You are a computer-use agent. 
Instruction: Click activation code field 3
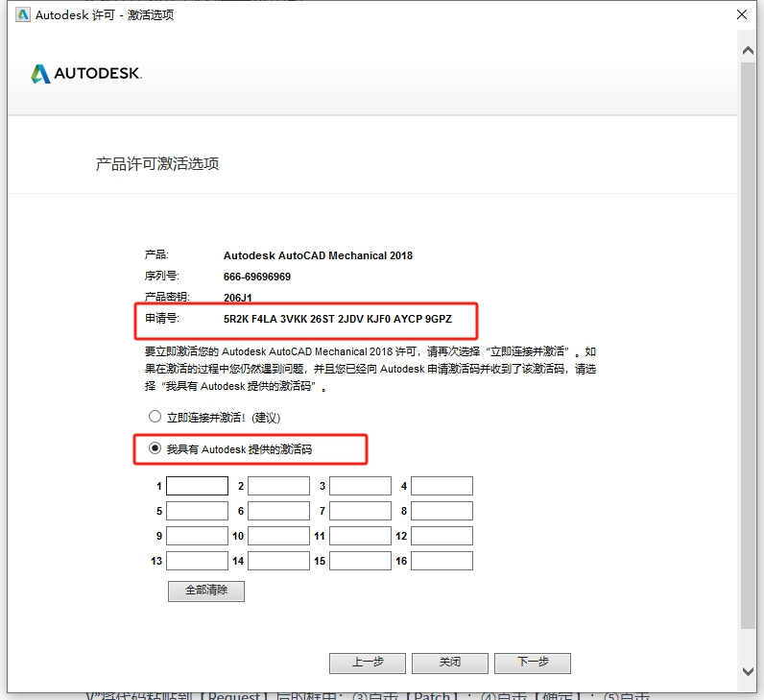(361, 486)
